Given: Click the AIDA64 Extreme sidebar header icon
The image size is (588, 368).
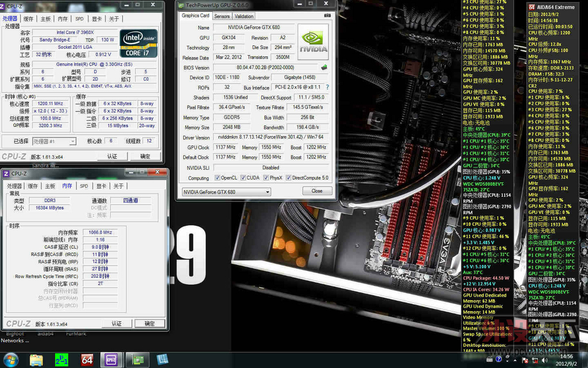Looking at the screenshot, I should coord(532,7).
